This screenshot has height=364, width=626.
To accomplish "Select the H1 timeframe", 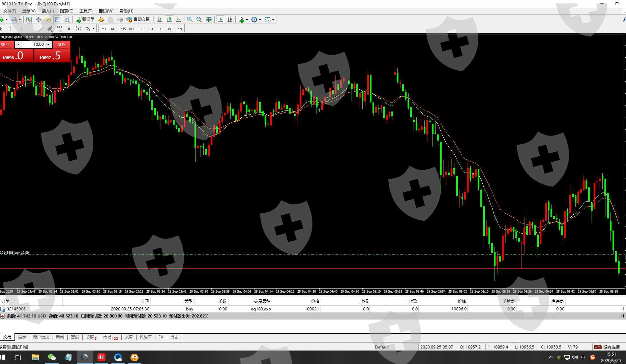I will pyautogui.click(x=142, y=29).
